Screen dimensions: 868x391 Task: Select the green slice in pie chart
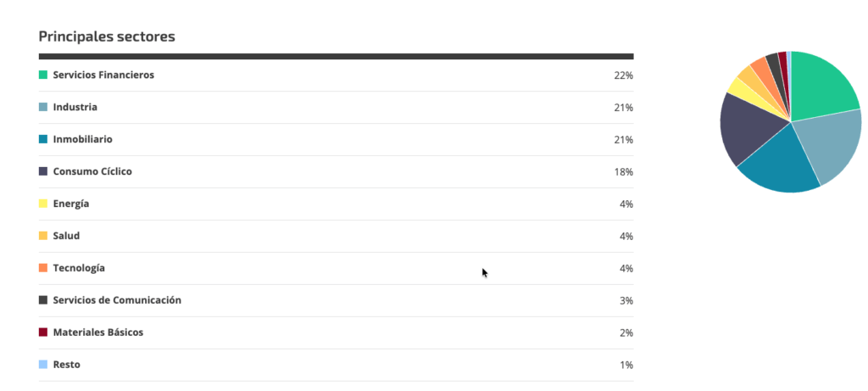[x=820, y=88]
